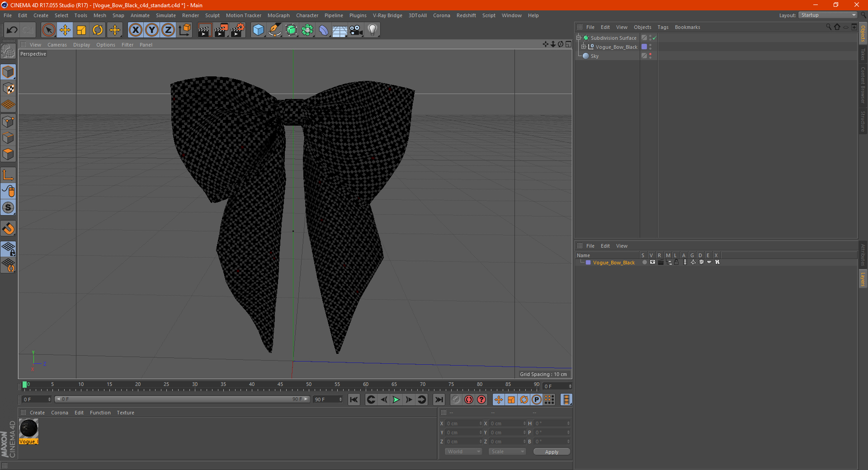Screen dimensions: 868x470
Task: Click frame 45 on timeline ruler
Action: (280, 385)
